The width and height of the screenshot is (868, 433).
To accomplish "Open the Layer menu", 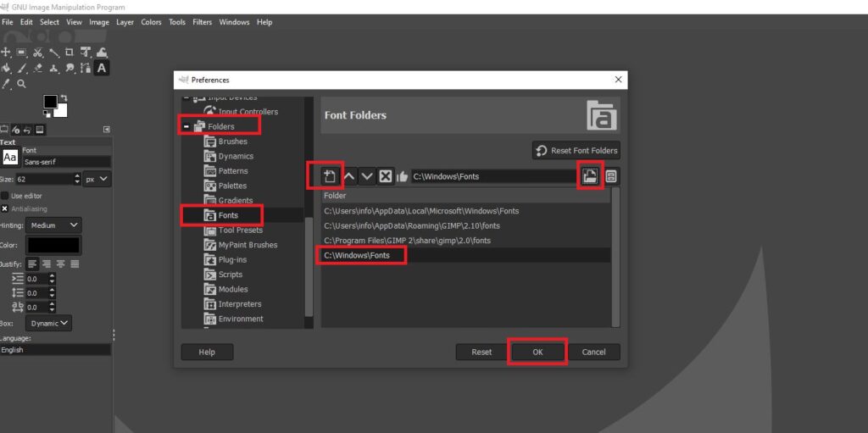I will click(125, 22).
